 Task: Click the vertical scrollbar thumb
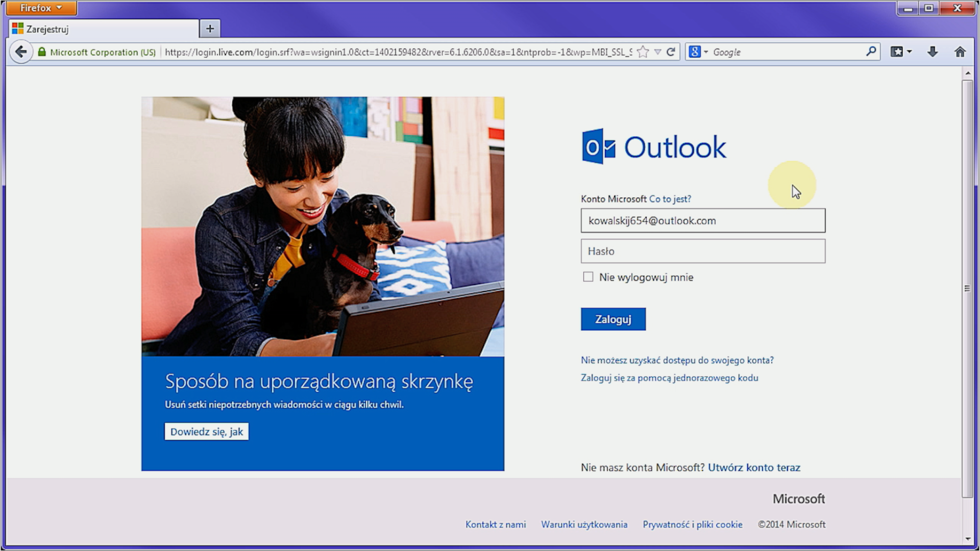(968, 288)
